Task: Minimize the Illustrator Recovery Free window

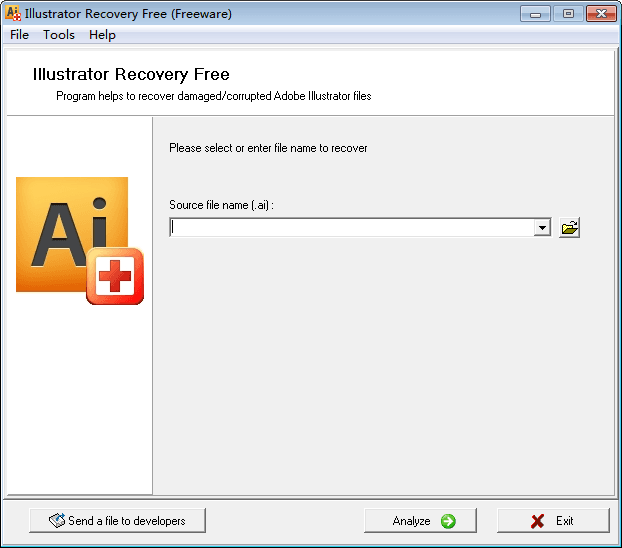Action: (535, 14)
